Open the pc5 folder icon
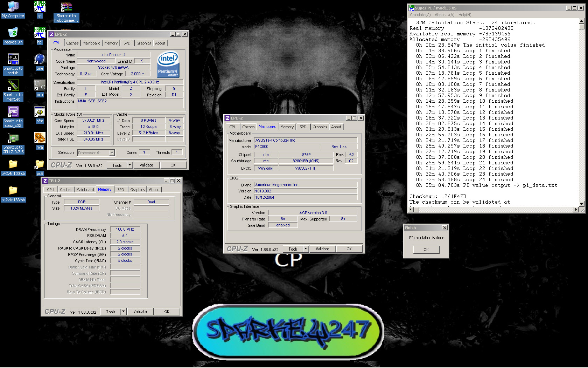This screenshot has width=588, height=368. click(40, 167)
